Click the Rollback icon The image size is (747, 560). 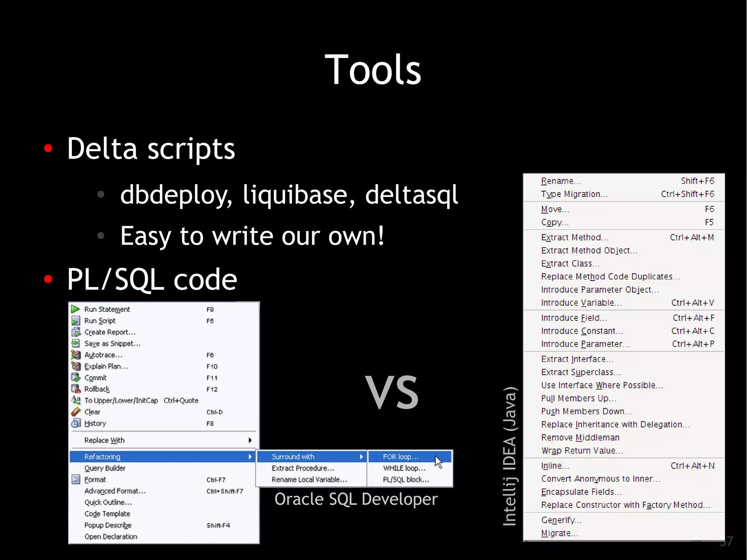pyautogui.click(x=76, y=389)
